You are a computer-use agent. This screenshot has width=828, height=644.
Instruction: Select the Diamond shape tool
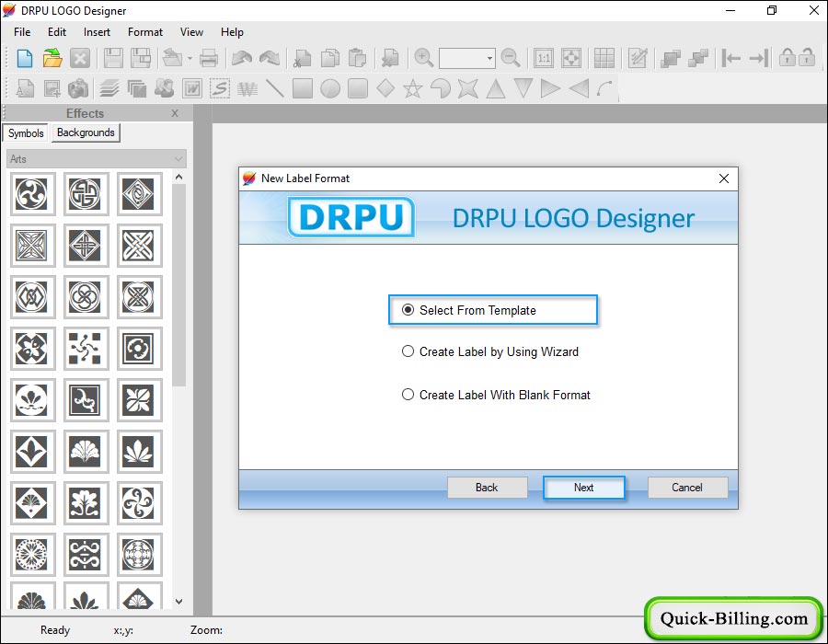385,88
